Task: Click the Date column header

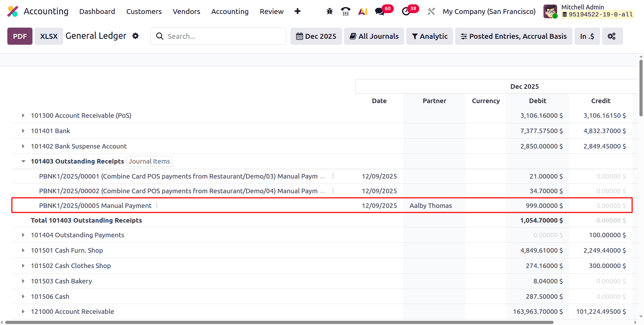Action: [379, 101]
